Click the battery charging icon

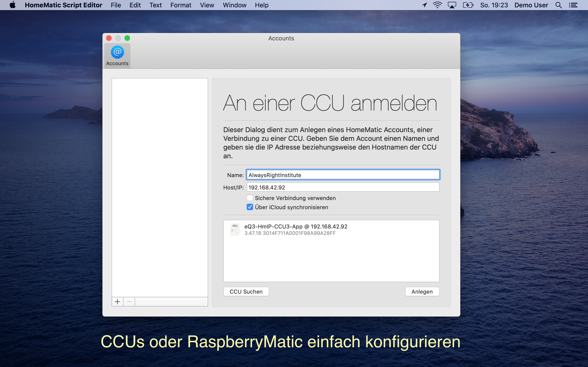click(x=468, y=5)
